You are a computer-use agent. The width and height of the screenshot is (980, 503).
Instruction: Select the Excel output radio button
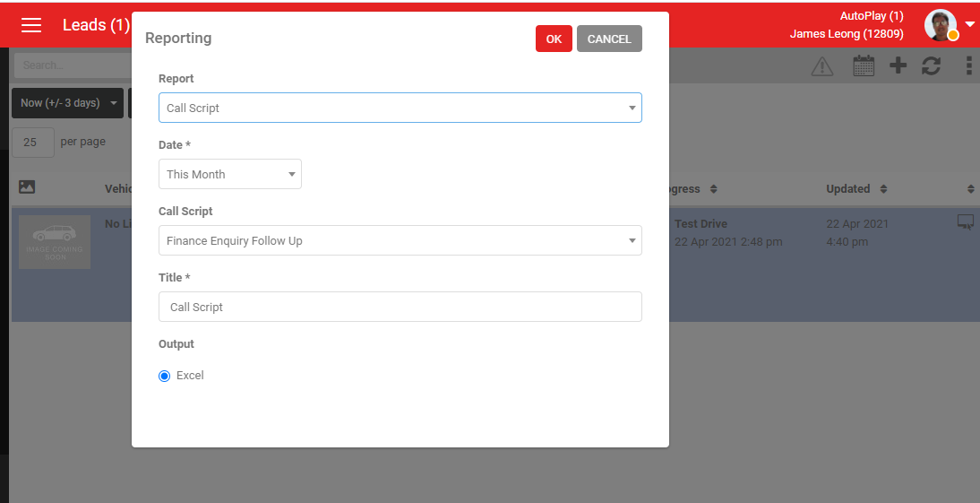[x=164, y=376]
